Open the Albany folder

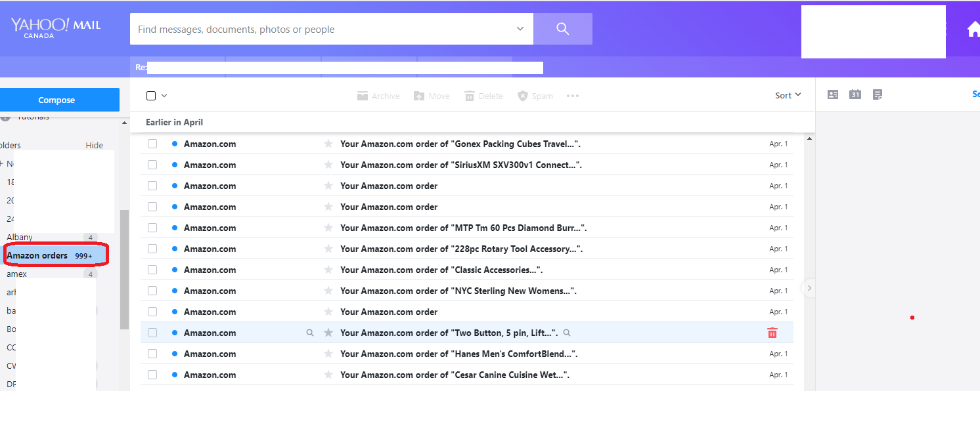[x=20, y=237]
